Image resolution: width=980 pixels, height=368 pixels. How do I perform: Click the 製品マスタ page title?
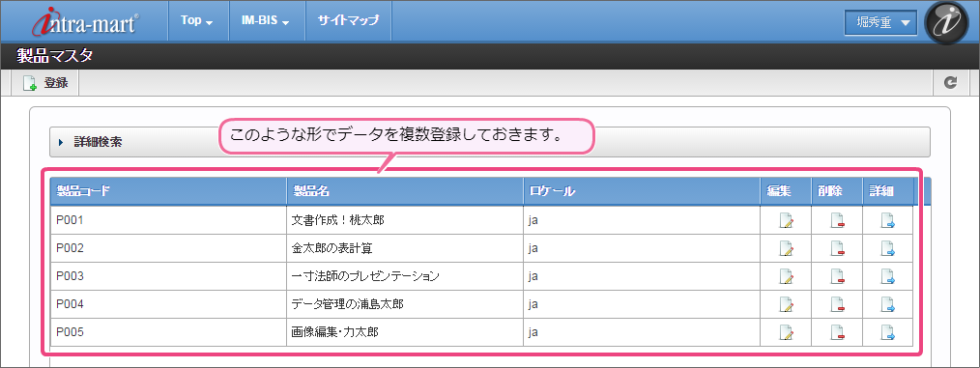pyautogui.click(x=55, y=57)
